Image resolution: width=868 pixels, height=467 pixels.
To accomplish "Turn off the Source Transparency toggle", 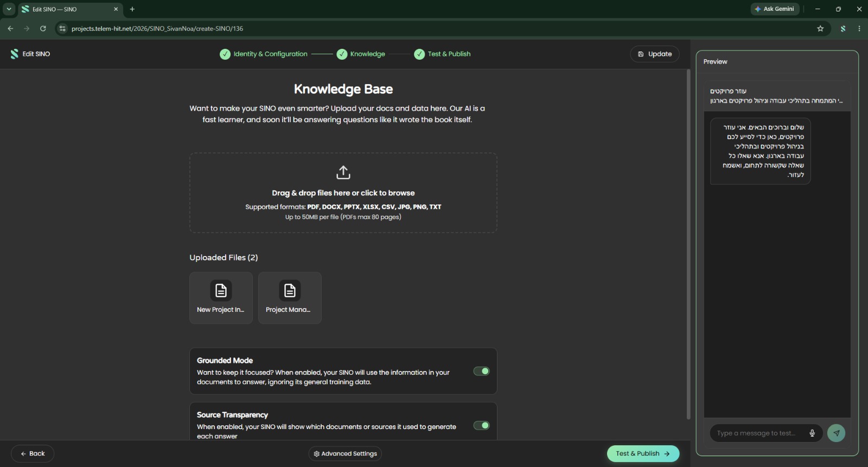I will (x=481, y=425).
